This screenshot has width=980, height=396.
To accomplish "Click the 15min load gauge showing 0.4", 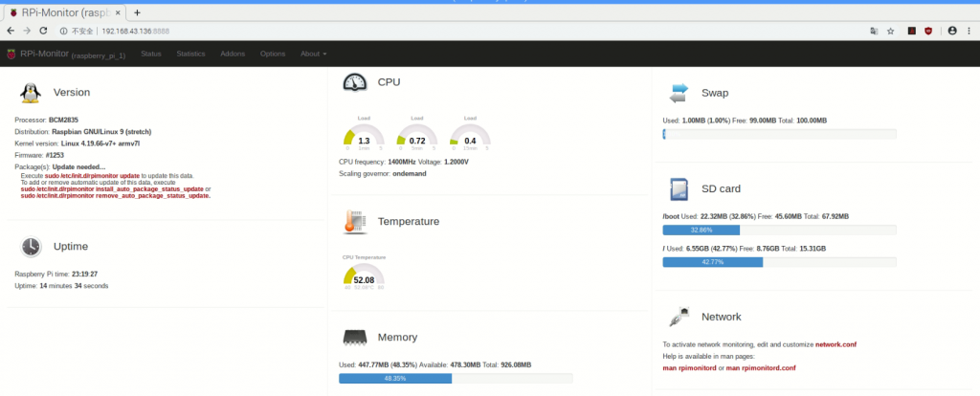I will [470, 134].
